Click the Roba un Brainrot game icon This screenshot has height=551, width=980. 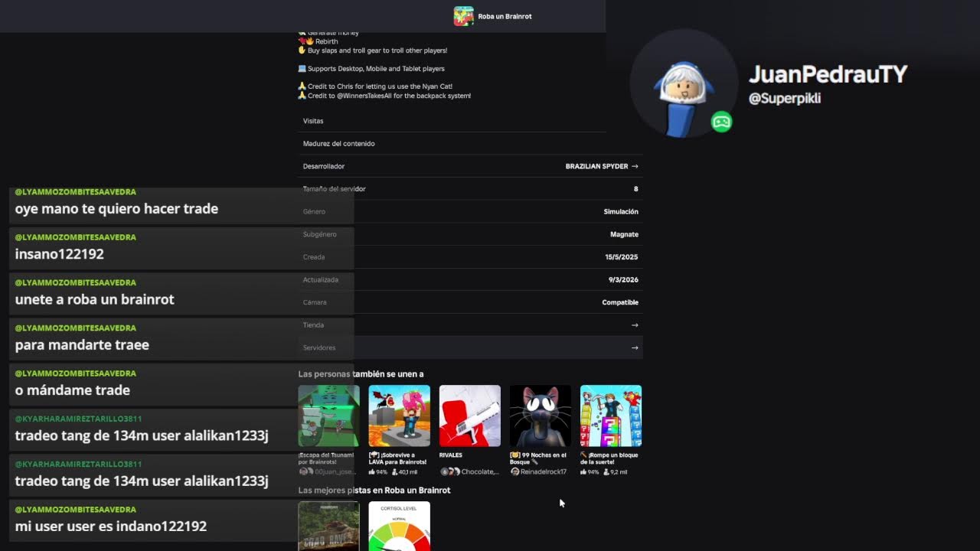[x=463, y=16]
